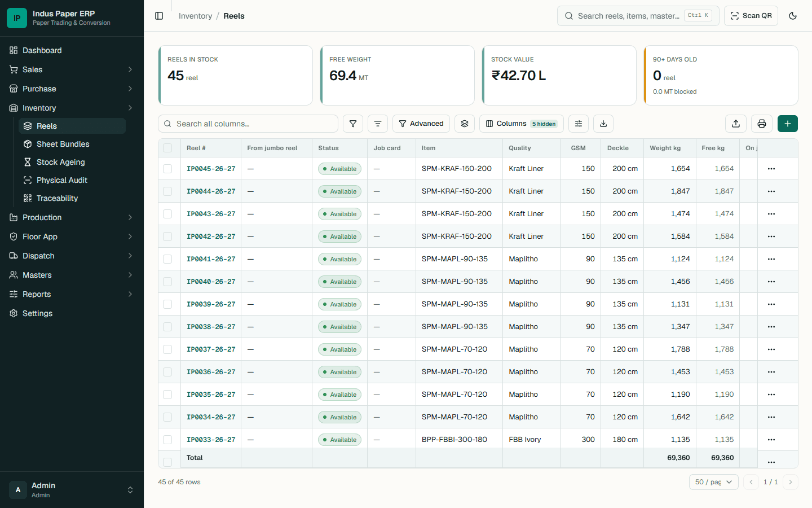Open Sheet Bundles page

[x=72, y=144]
